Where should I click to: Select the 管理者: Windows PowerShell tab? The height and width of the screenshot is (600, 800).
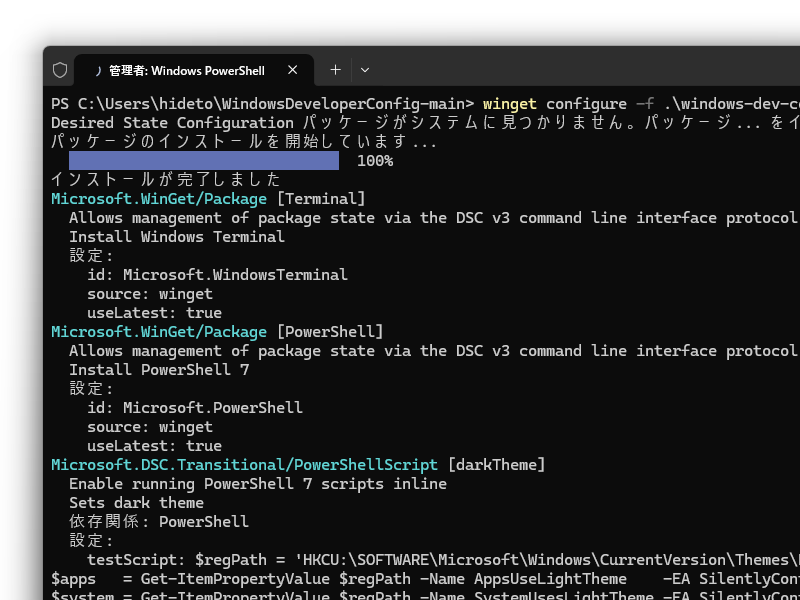coord(194,70)
